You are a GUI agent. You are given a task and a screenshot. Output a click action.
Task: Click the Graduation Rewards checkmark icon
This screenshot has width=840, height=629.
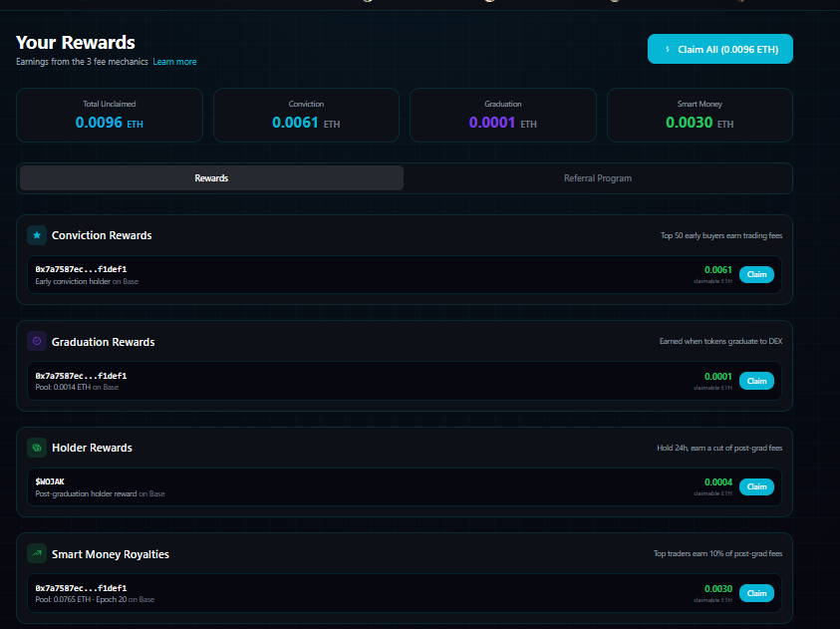(37, 341)
